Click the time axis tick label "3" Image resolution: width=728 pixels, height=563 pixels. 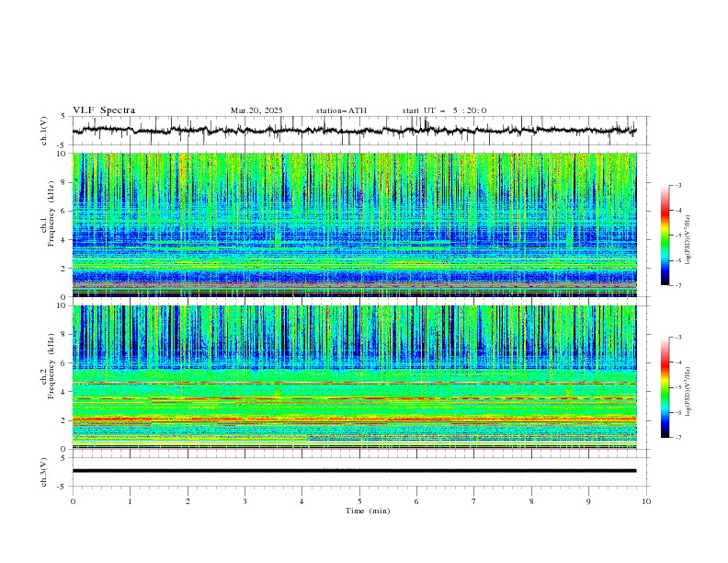point(245,501)
